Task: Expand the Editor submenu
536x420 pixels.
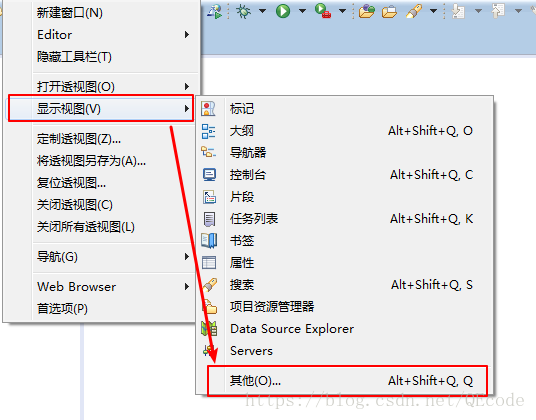Action: (101, 35)
